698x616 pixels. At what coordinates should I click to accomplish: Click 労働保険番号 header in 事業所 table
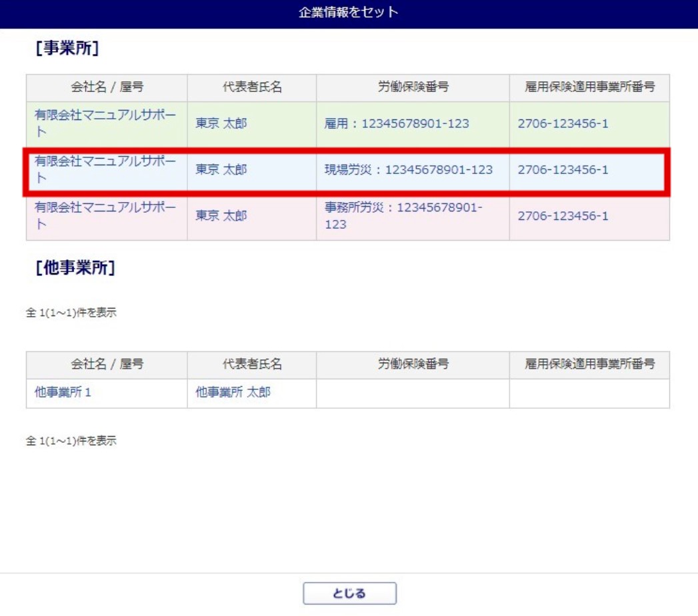tap(413, 87)
